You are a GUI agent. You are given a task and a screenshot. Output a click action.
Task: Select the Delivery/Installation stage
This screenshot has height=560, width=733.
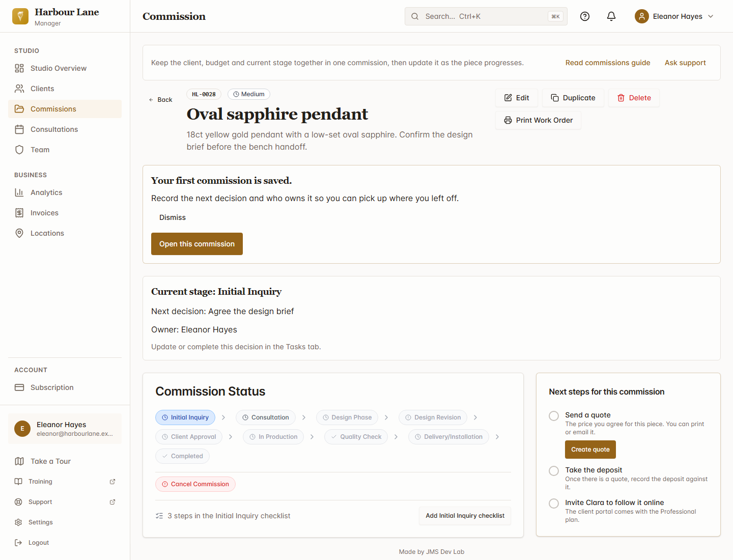coord(448,437)
